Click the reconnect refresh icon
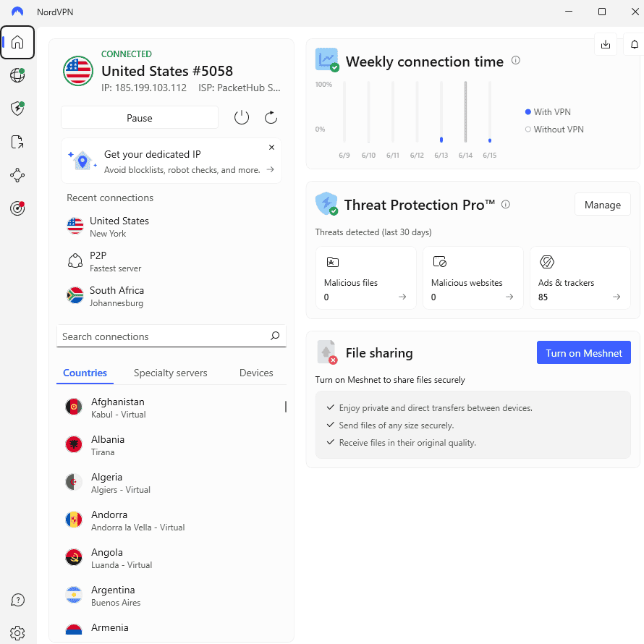 271,117
